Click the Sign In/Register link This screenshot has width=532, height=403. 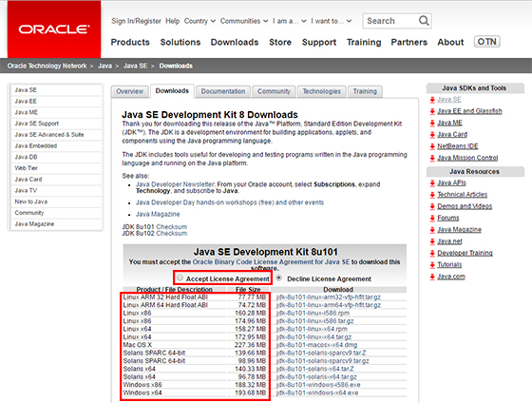[136, 21]
